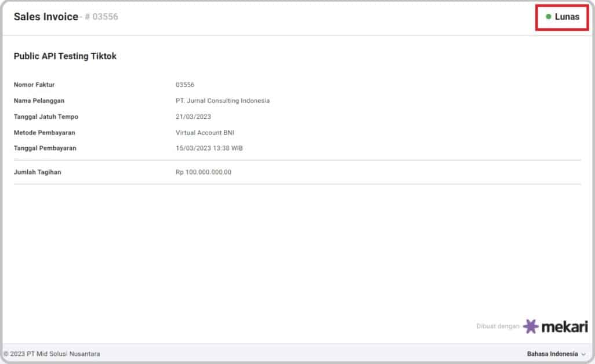The image size is (595, 364).
Task: Click the invoice number # 03556 in header
Action: 101,17
